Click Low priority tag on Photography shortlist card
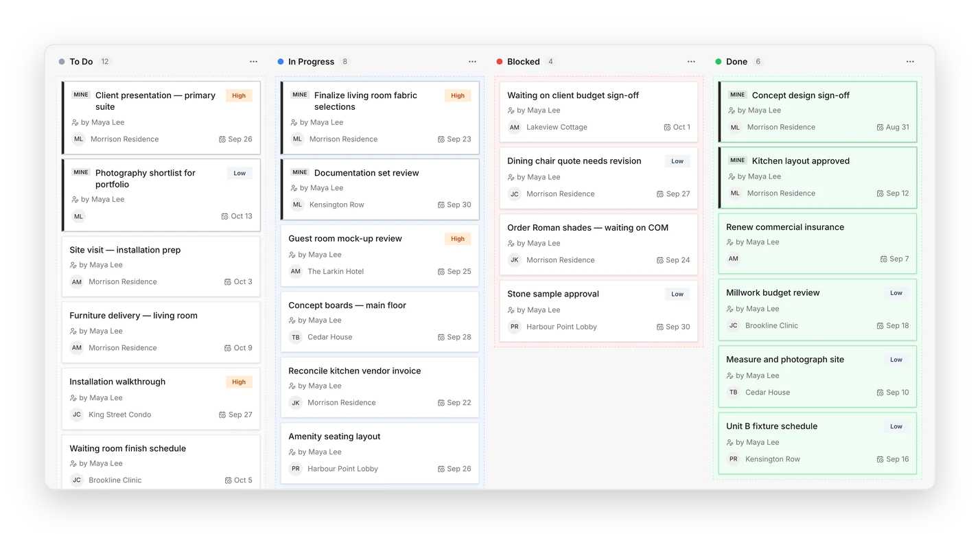This screenshot has height=534, width=980. click(240, 174)
